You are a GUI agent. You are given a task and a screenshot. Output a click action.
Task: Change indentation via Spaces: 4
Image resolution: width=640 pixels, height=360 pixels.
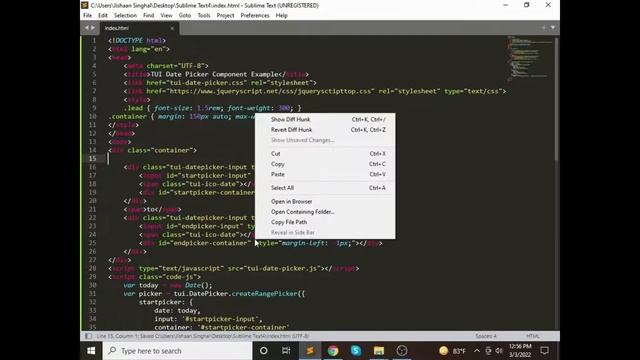click(486, 336)
